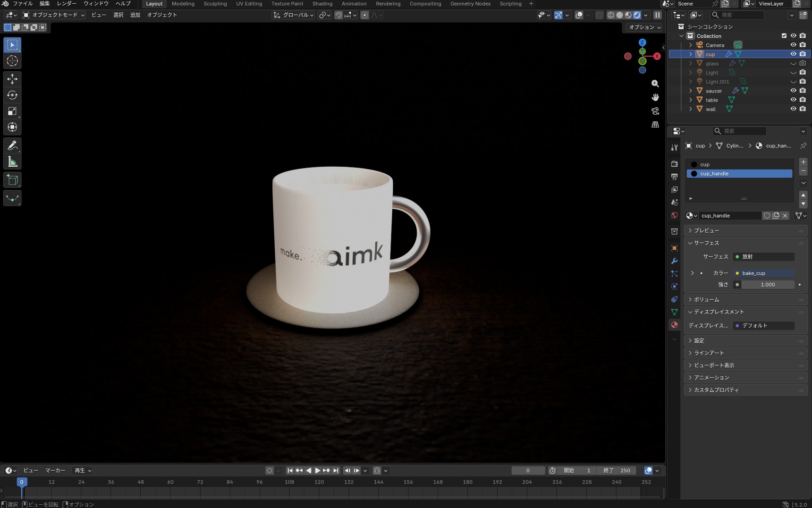Select the Transform tool
Viewport: 812px width, 508px height.
(12, 127)
